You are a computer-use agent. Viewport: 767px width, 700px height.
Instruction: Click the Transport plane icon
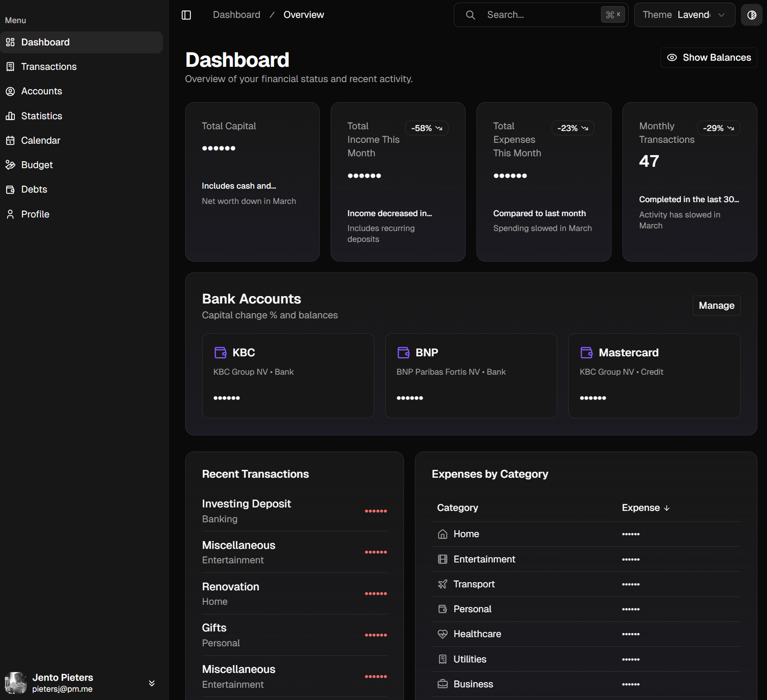click(442, 584)
